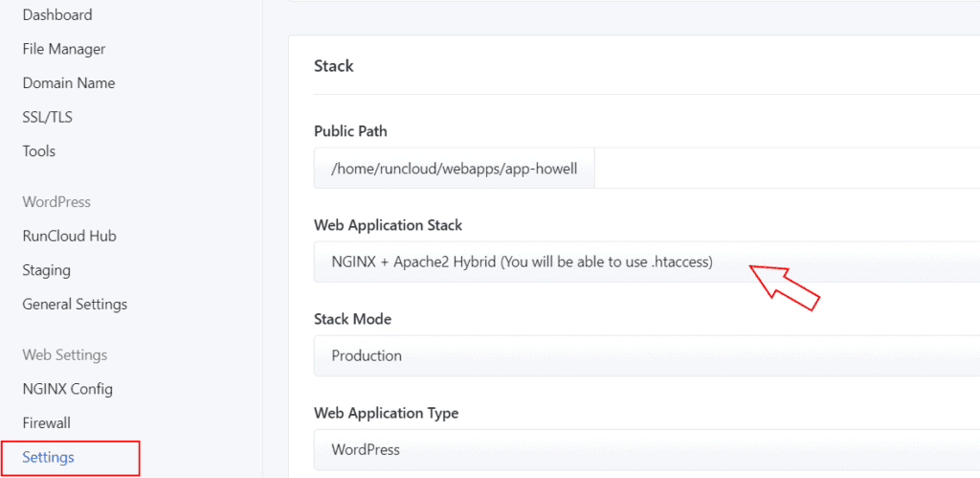Image resolution: width=980 pixels, height=478 pixels.
Task: Go to WordPress General Settings
Action: (75, 305)
